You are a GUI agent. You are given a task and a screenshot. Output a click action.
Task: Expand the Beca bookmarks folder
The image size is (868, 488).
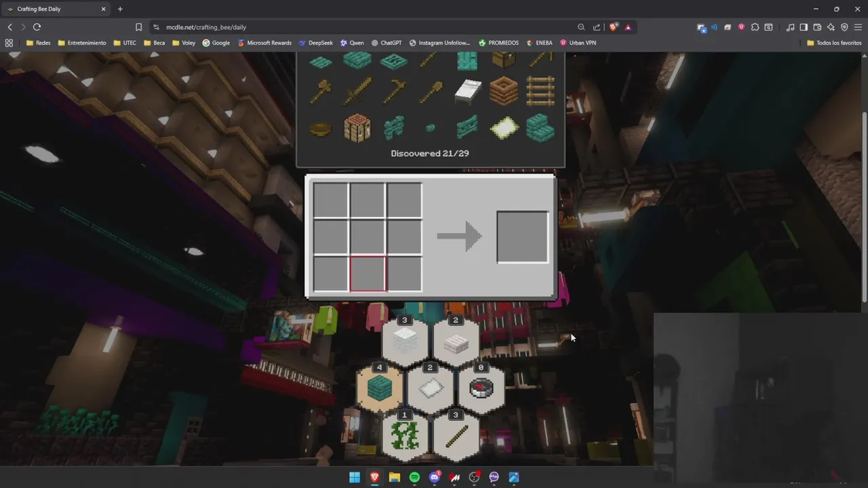pyautogui.click(x=155, y=43)
